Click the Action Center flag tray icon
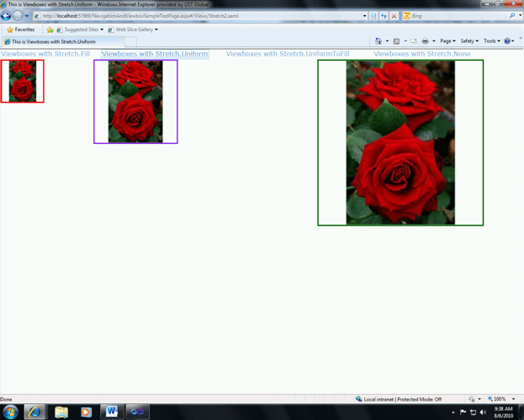Viewport: 524px width, 420px height. pos(463,412)
